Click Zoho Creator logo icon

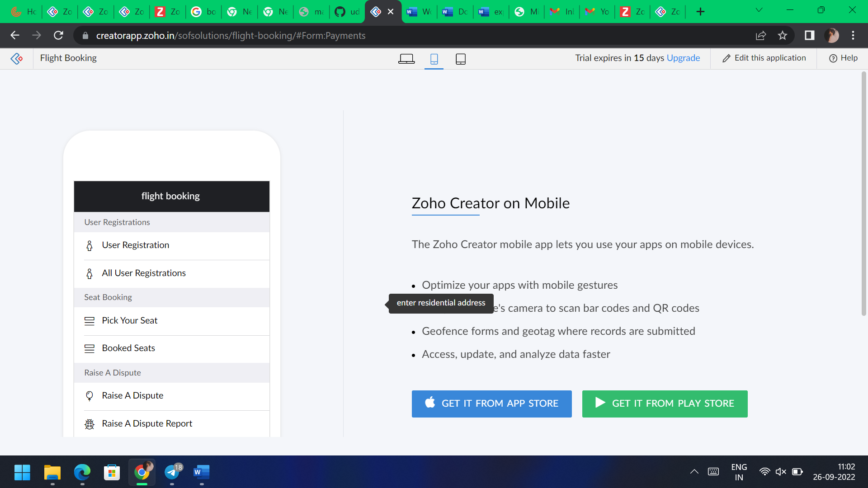[17, 58]
